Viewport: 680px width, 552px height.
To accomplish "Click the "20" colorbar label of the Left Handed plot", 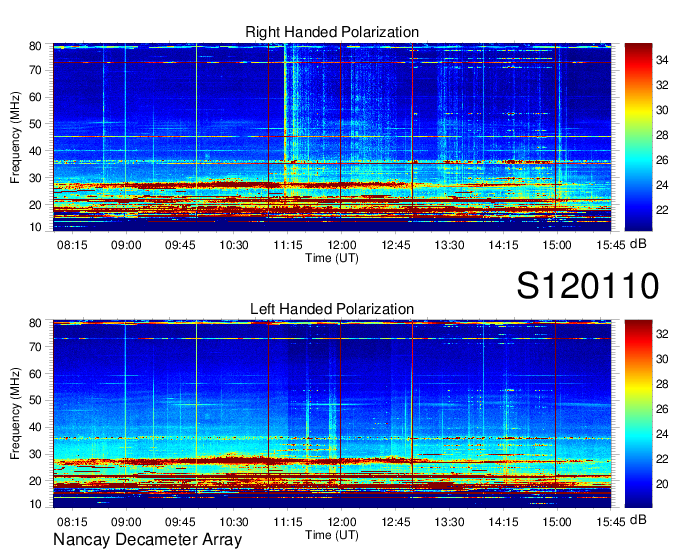I will coord(662,484).
